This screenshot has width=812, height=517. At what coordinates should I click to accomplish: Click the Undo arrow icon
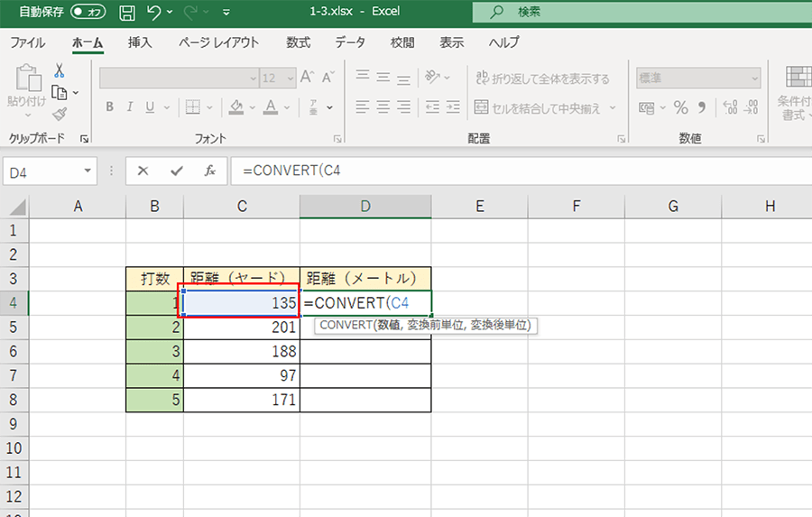(x=153, y=12)
